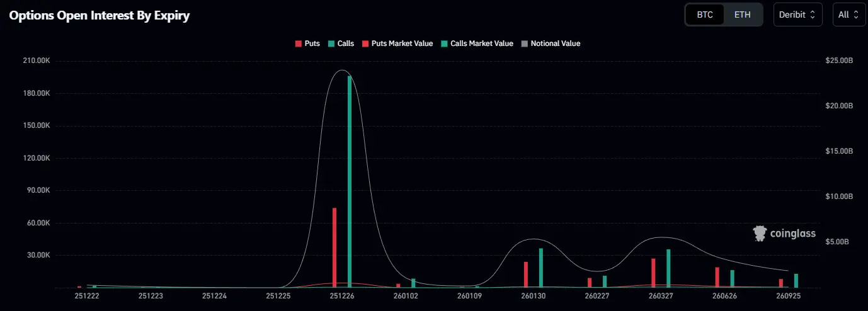This screenshot has height=311, width=868.
Task: Switch to the ETH tab
Action: (742, 14)
